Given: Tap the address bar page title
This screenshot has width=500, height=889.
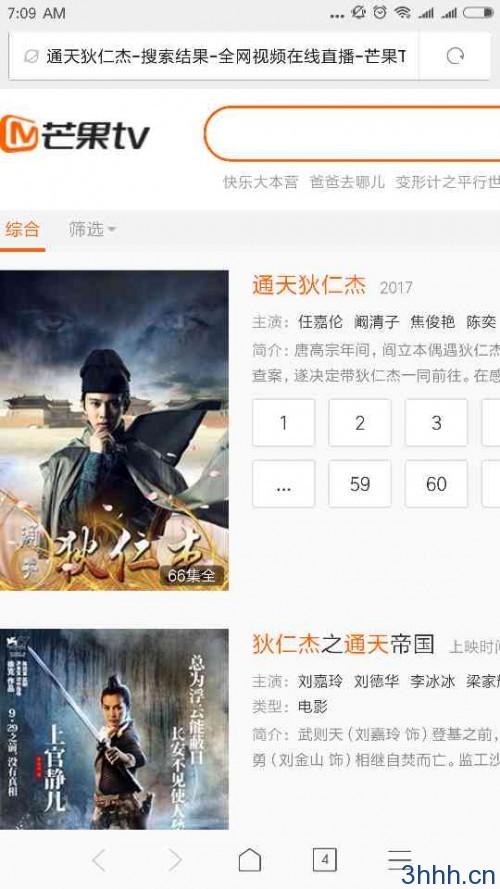Looking at the screenshot, I should coord(226,56).
